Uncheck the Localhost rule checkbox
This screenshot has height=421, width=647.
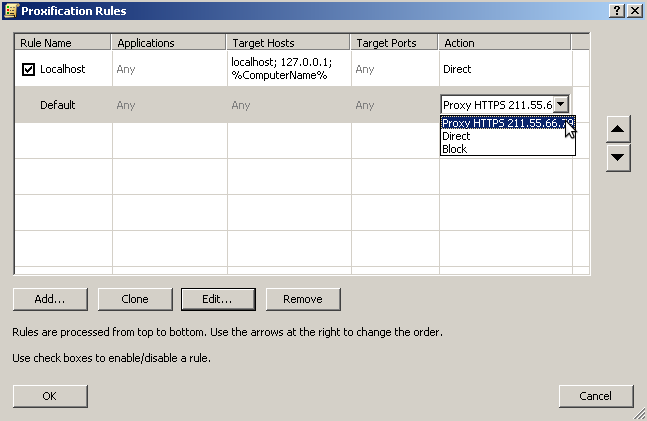click(x=28, y=69)
